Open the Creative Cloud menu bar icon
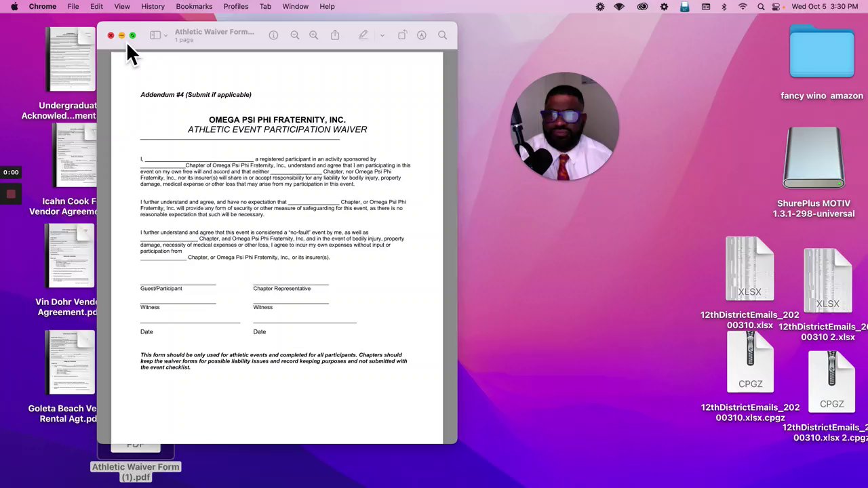The image size is (868, 488). 642,6
